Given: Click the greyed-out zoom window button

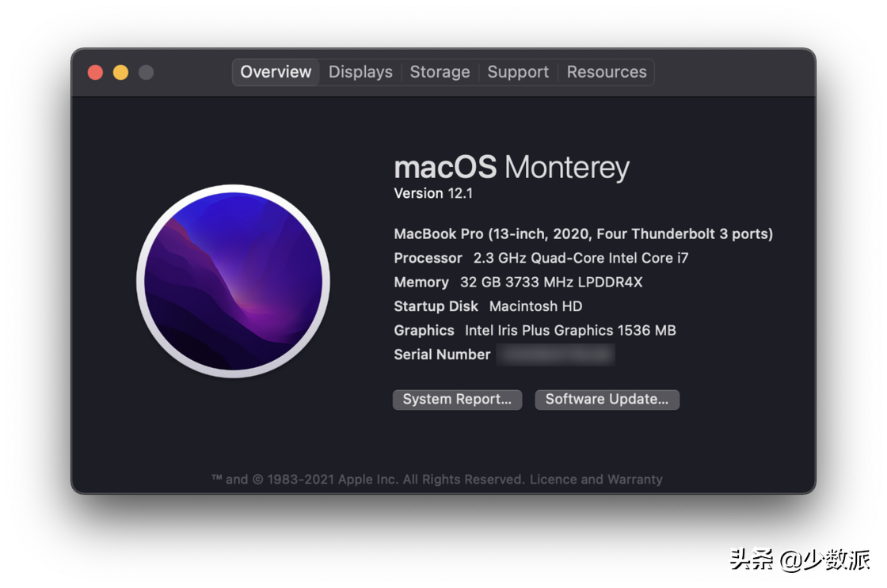Looking at the screenshot, I should [146, 72].
